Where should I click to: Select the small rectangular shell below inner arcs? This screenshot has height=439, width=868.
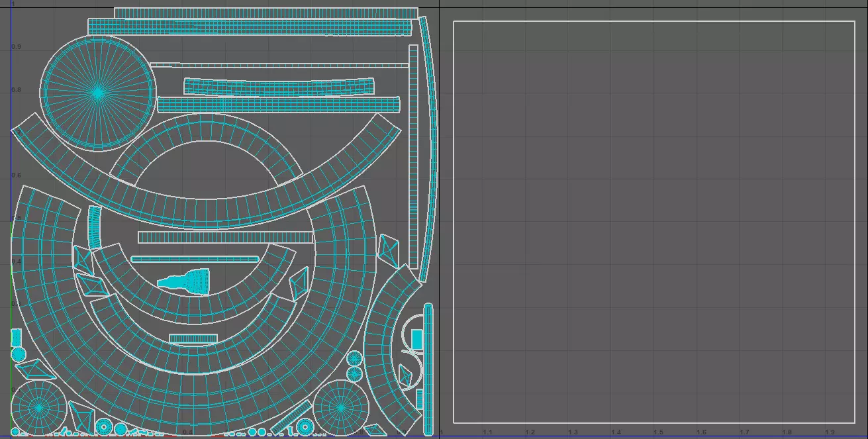pyautogui.click(x=193, y=338)
